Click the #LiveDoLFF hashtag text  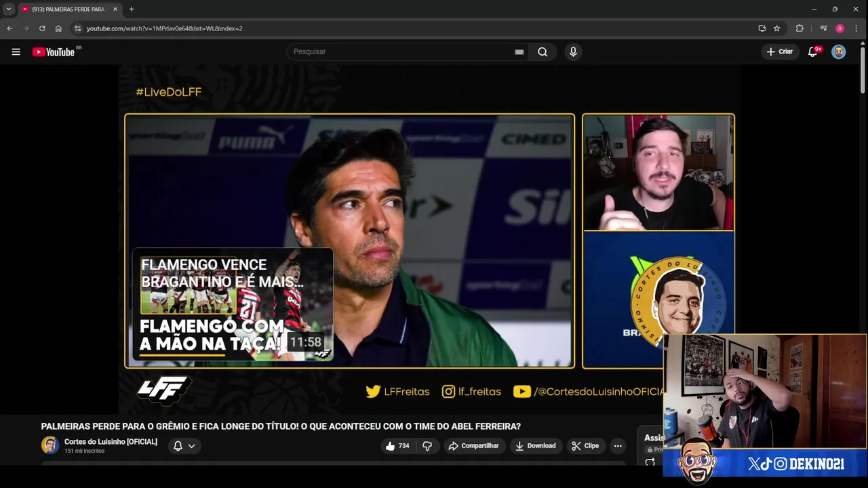pos(169,92)
